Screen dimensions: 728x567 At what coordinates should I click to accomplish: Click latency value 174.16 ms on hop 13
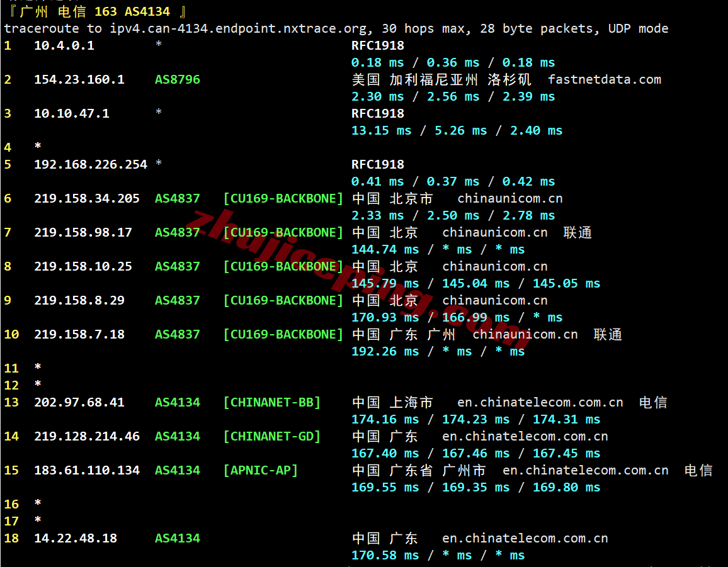tap(385, 420)
